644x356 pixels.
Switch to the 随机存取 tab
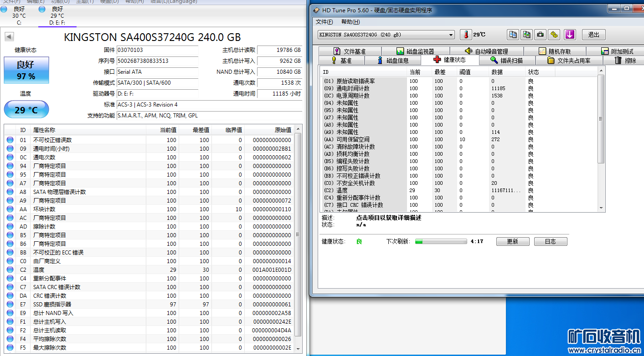(x=555, y=51)
